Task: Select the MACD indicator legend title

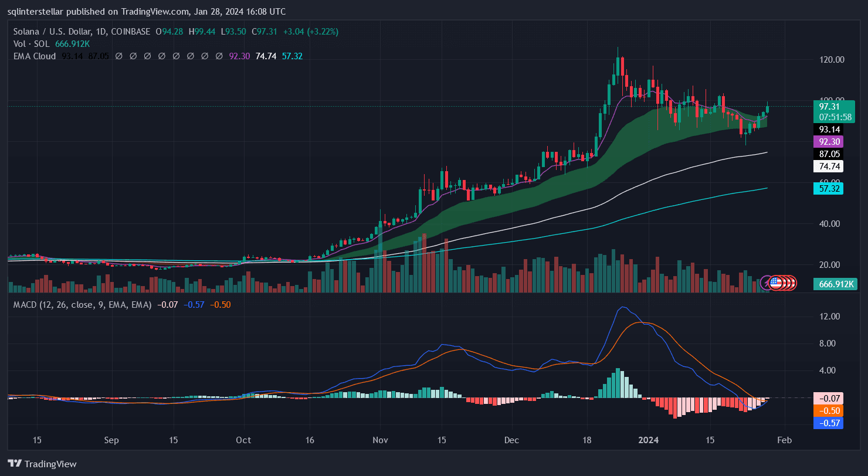Action: (x=79, y=305)
